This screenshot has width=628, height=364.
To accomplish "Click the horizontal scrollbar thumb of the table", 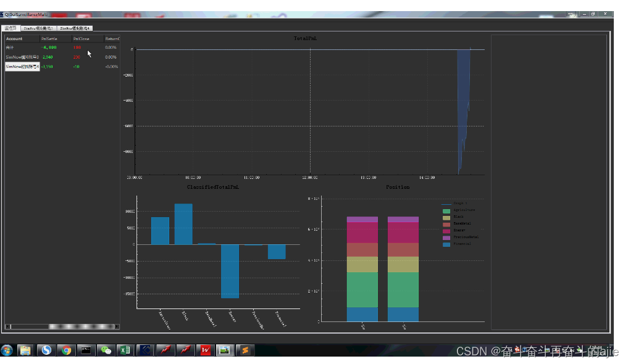I will coord(82,326).
